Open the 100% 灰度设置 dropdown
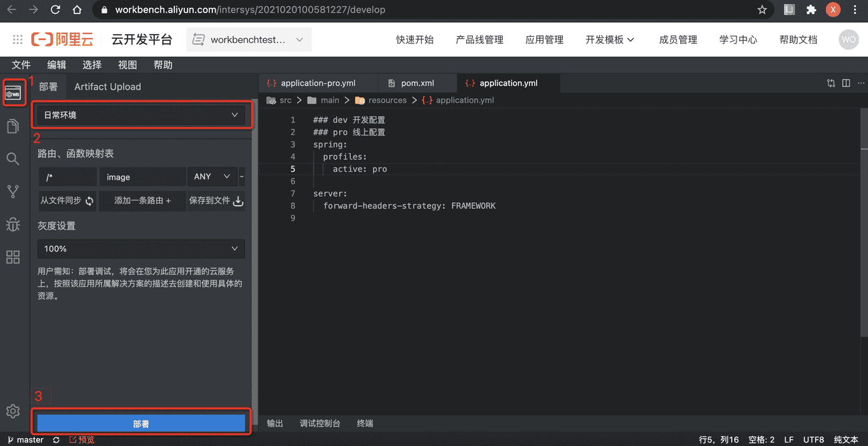Viewport: 868px width, 446px height. [141, 248]
